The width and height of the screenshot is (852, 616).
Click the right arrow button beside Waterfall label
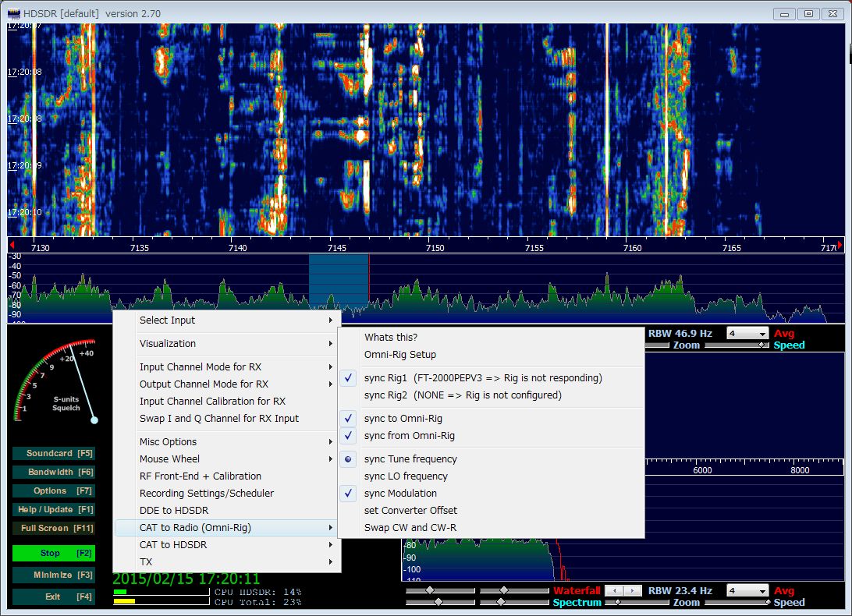631,590
